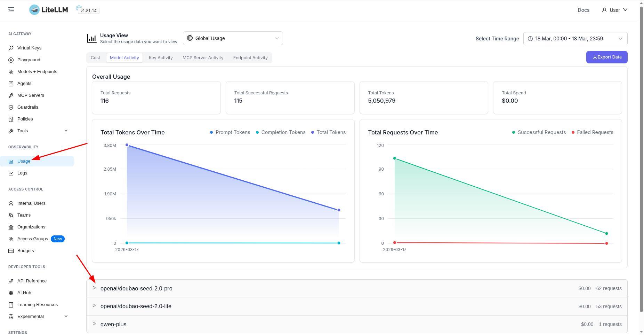644x335 pixels.
Task: Toggle Prompt Tokens legend series
Action: point(230,132)
